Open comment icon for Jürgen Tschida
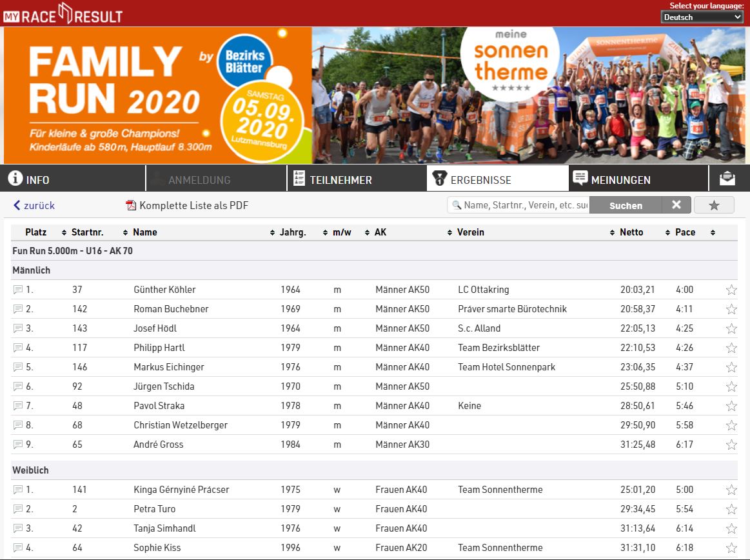 pos(17,386)
